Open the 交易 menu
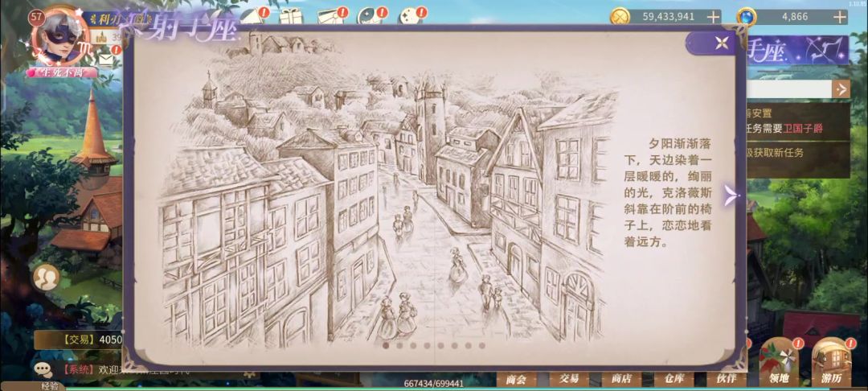868x391 pixels. pyautogui.click(x=568, y=380)
